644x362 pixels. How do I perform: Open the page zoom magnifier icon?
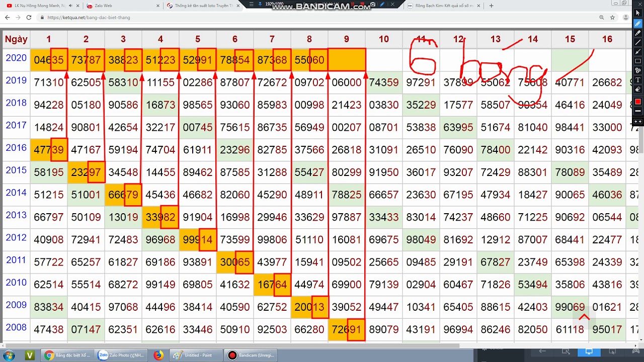[601, 17]
